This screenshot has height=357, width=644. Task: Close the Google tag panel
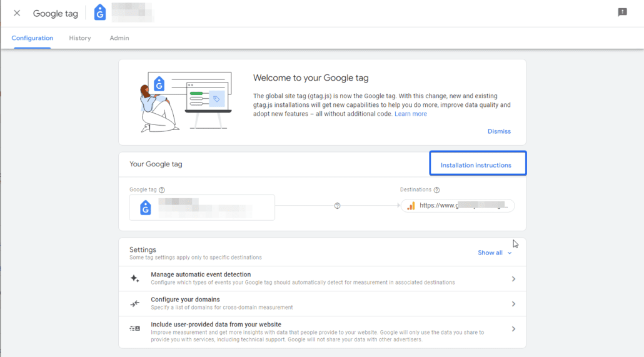point(17,13)
